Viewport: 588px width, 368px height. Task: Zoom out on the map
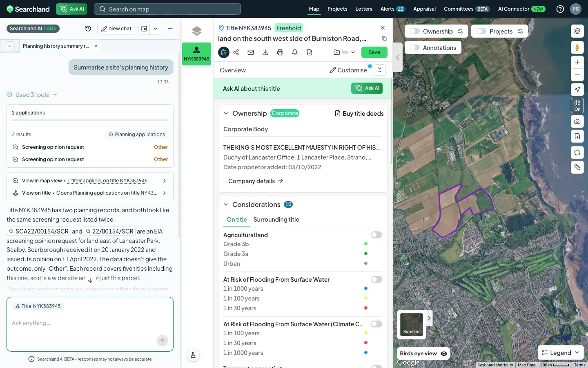(577, 75)
